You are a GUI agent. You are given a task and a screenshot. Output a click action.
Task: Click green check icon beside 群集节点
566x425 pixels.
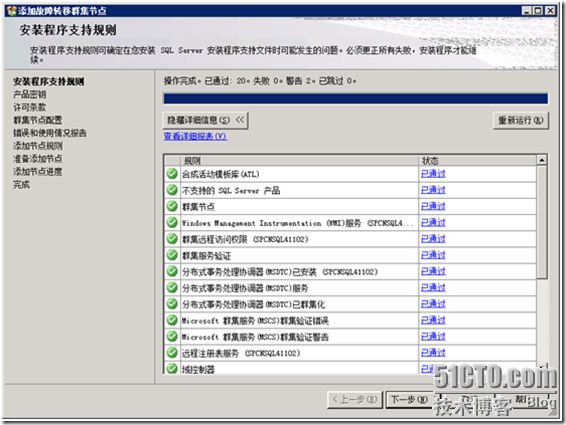(x=172, y=206)
